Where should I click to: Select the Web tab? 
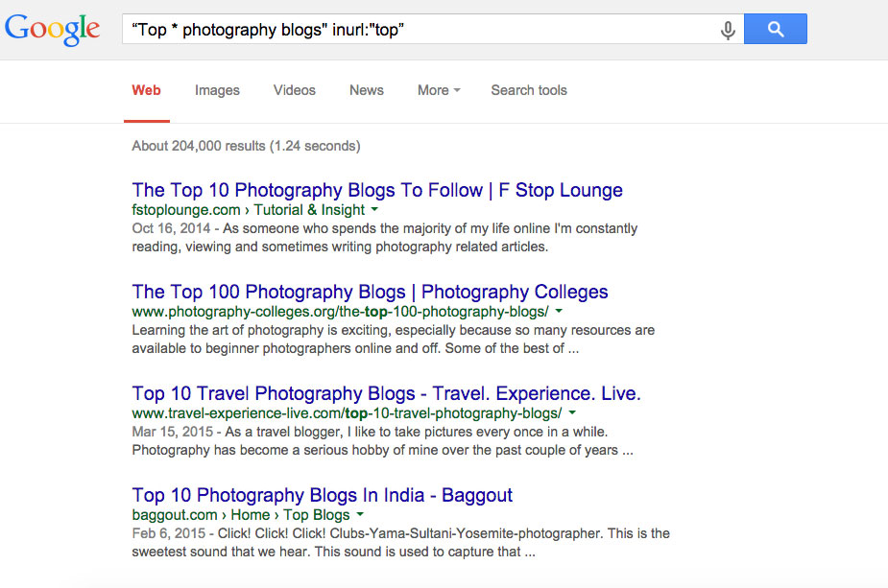146,90
